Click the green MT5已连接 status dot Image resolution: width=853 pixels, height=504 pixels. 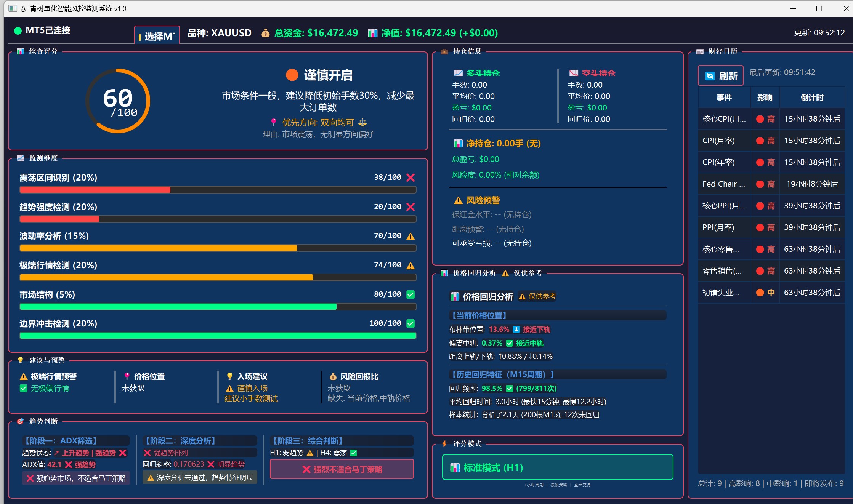18,30
